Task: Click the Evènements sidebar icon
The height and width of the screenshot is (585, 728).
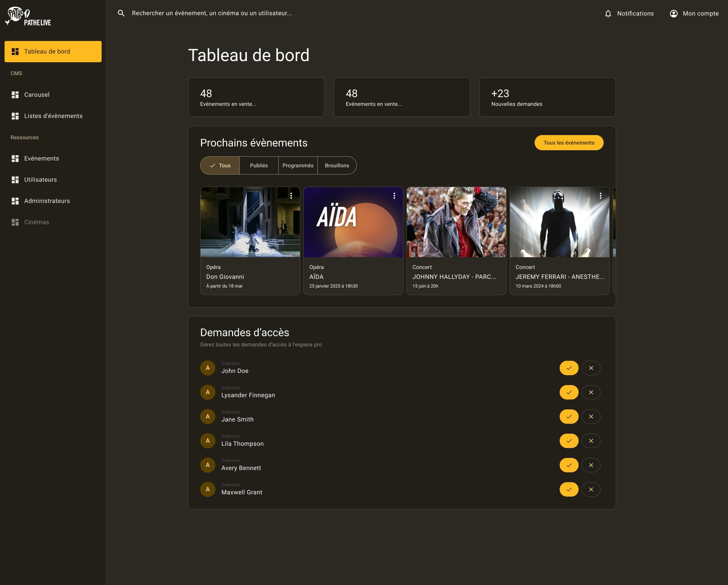Action: (15, 158)
